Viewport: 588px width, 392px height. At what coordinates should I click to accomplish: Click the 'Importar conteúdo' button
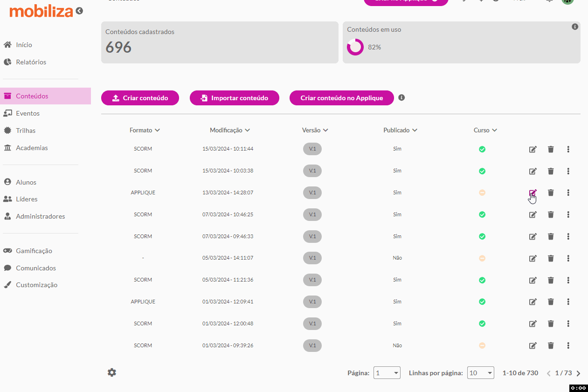(235, 98)
